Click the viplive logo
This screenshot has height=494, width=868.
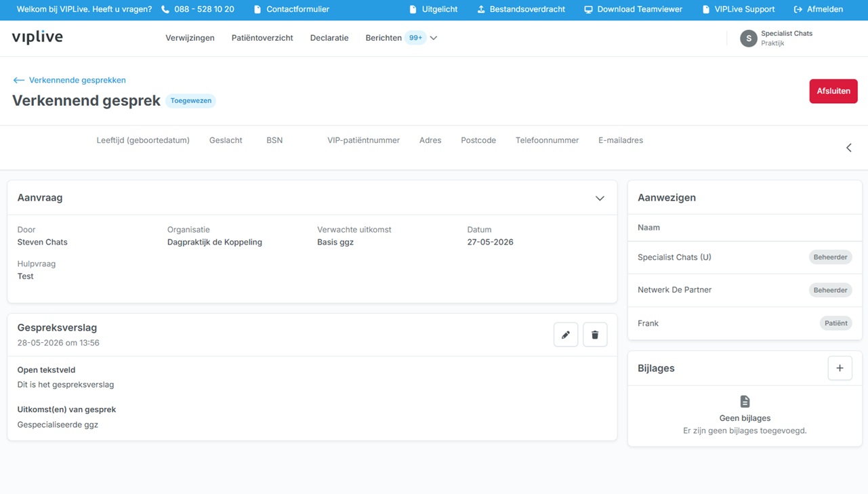pos(37,37)
